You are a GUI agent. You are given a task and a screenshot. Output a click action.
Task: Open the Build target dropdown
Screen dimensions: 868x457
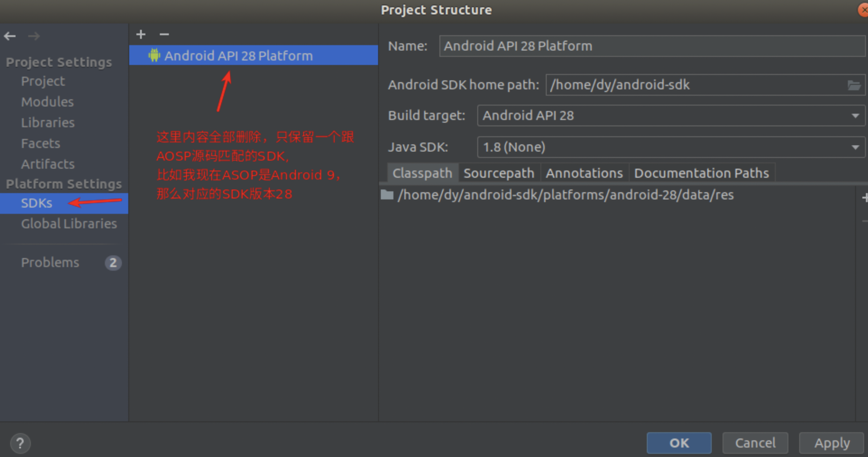(x=671, y=116)
